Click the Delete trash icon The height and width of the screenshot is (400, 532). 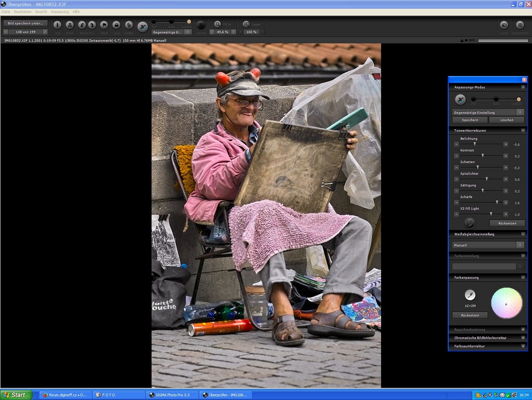pos(129,25)
